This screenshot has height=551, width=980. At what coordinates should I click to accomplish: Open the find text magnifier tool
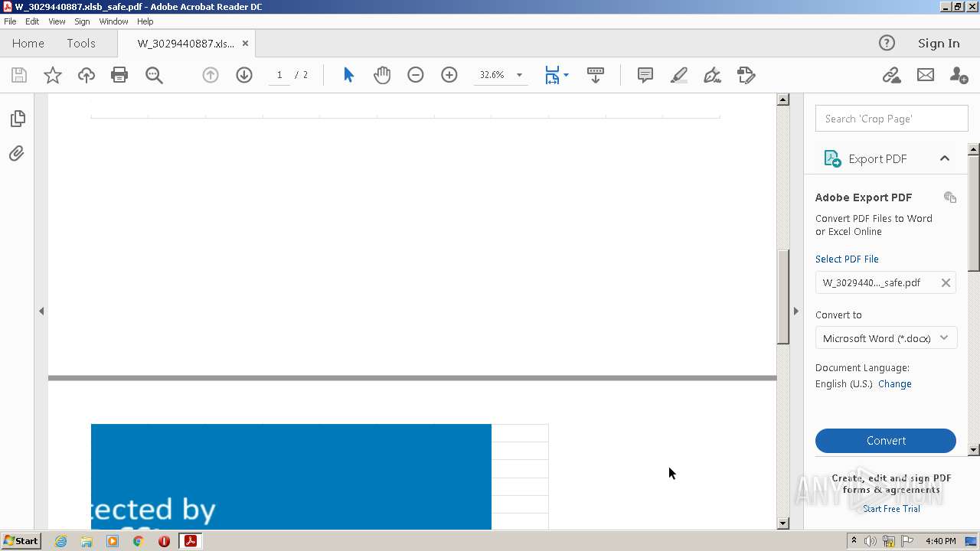pyautogui.click(x=154, y=75)
